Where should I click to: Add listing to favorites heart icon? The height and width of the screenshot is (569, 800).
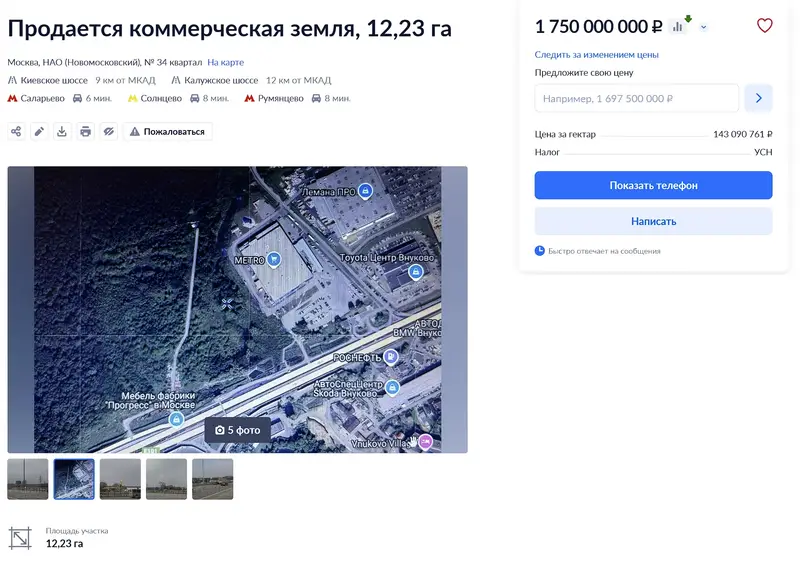point(764,25)
